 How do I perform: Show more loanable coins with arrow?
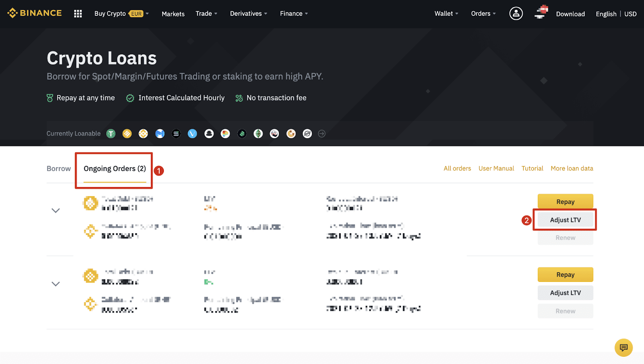(322, 134)
